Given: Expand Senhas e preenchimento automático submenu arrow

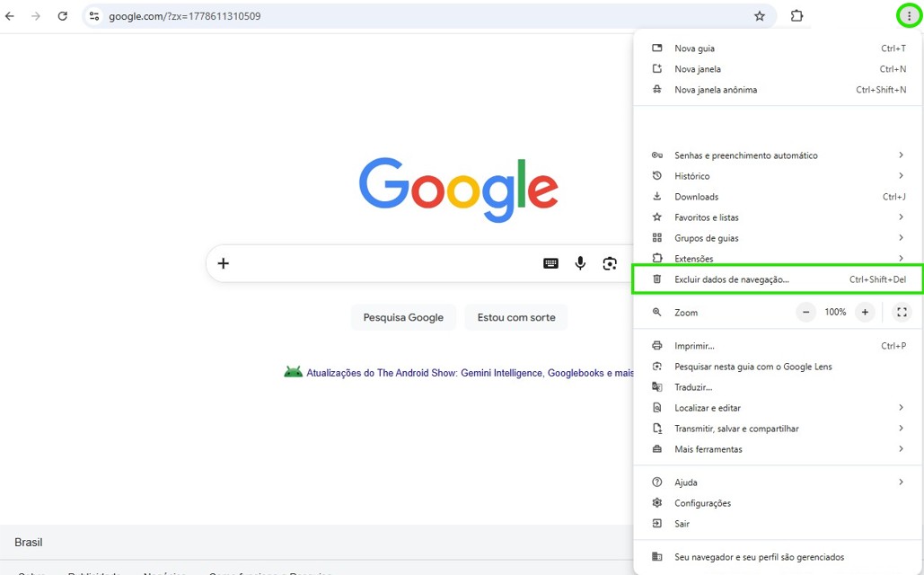Looking at the screenshot, I should pos(901,155).
